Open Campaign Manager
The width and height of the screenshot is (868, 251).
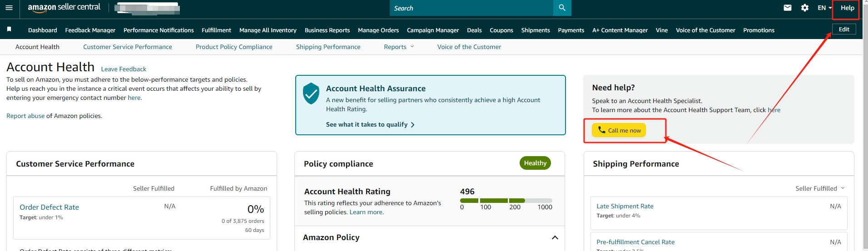coord(433,30)
